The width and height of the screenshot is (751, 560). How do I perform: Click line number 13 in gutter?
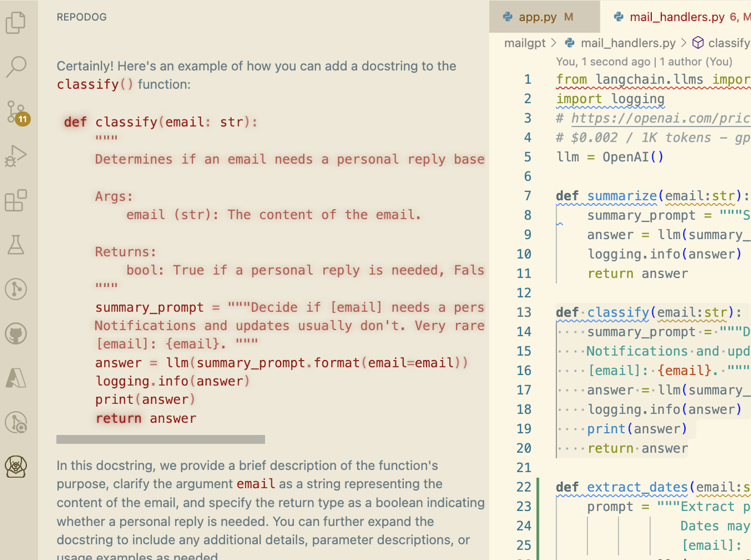[524, 312]
